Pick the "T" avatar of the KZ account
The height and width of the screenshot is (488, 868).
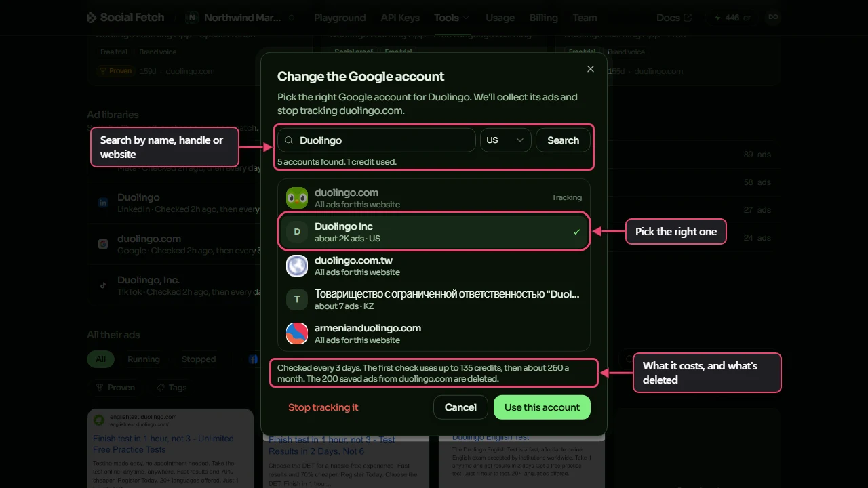pyautogui.click(x=297, y=300)
